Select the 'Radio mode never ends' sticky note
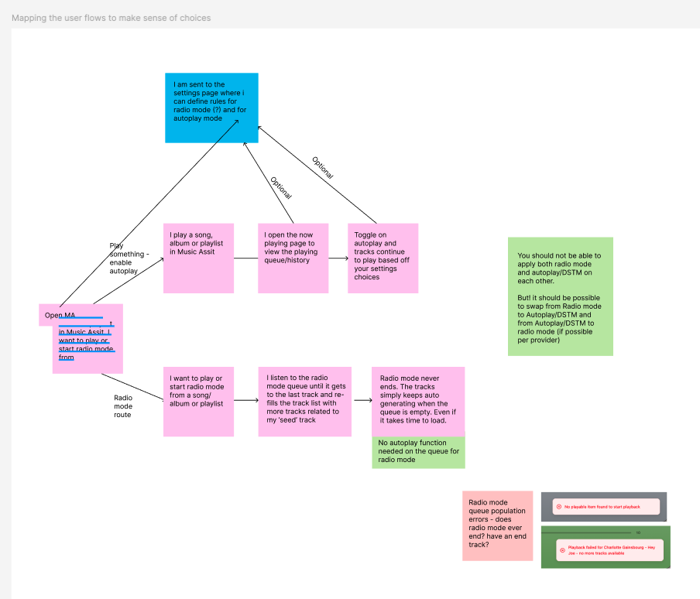Viewport: 700px width, 599px height. pos(418,402)
